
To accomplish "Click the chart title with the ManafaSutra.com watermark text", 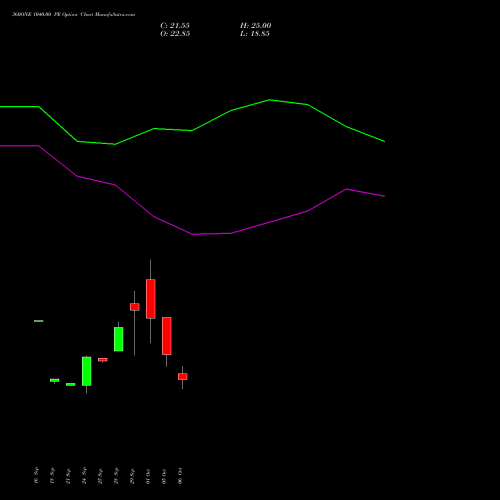I will coord(74,15).
